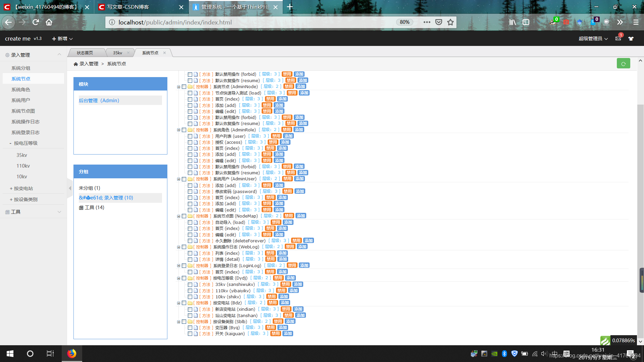Click 禁用 button for 系统节点 (AdminNode)
644x362 pixels.
pos(288,86)
